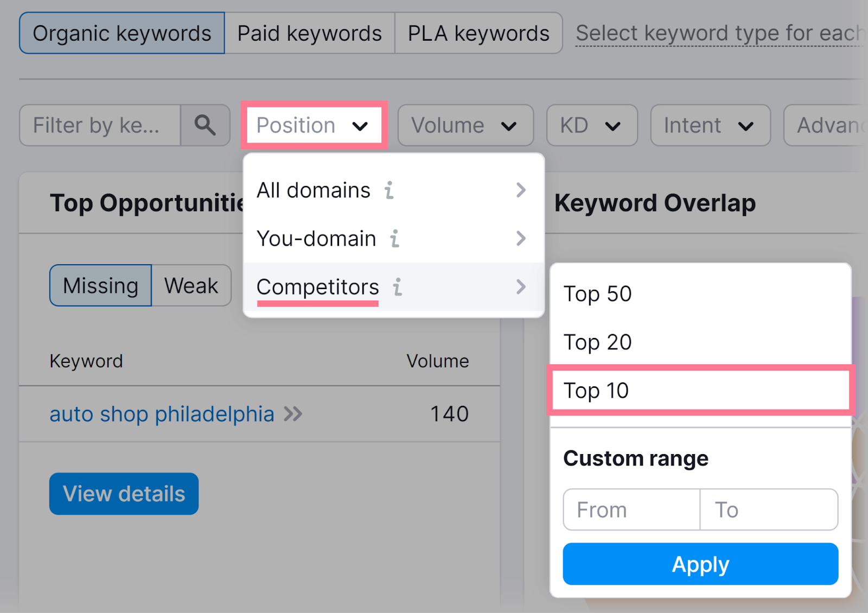The image size is (868, 613).
Task: Open the Volume filter dropdown
Action: (x=465, y=125)
